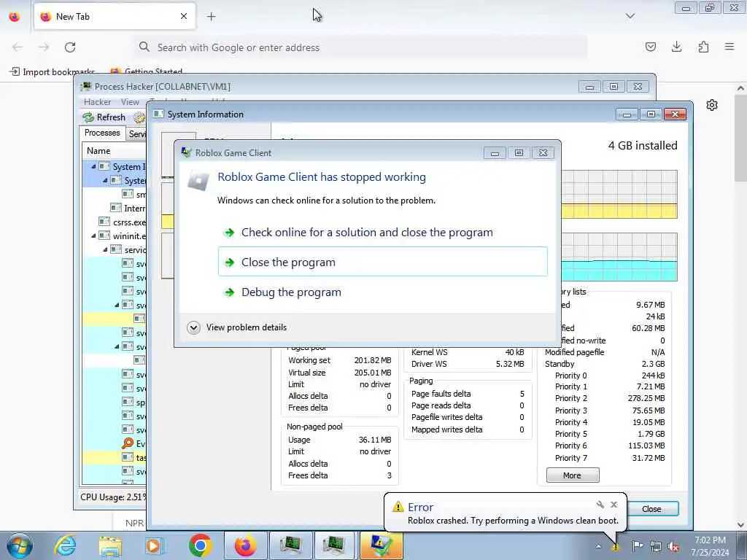Click Page faults delta value
Screen dimensions: 747x560
(522, 394)
